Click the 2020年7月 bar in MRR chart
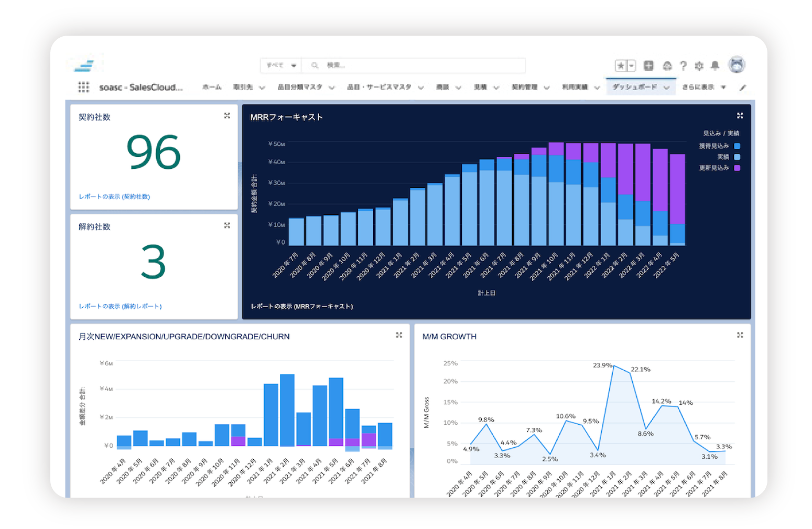This screenshot has width=812, height=529. 296,232
